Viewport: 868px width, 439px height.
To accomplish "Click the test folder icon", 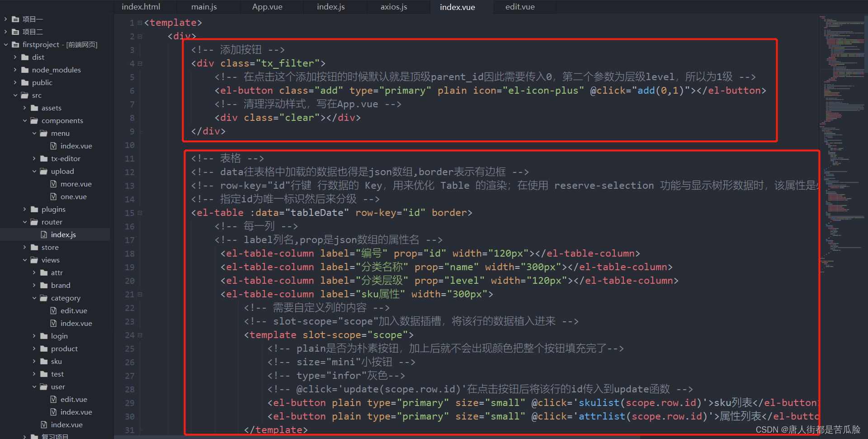I will (44, 374).
